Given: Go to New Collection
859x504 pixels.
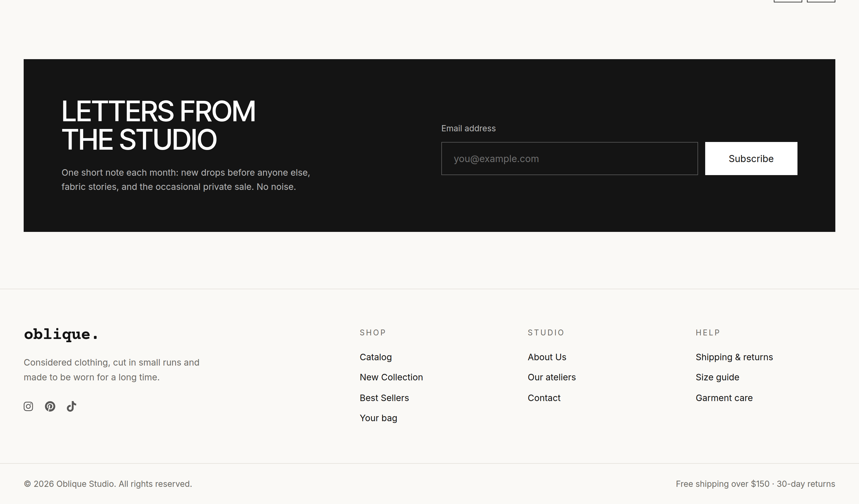Looking at the screenshot, I should [391, 377].
